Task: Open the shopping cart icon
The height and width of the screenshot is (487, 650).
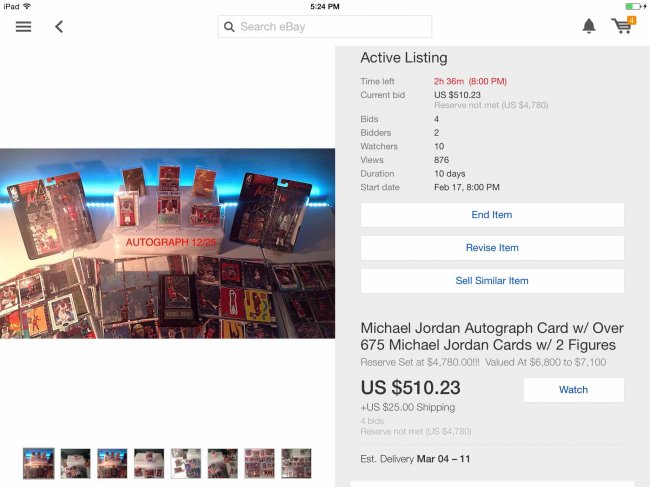Action: pos(623,25)
